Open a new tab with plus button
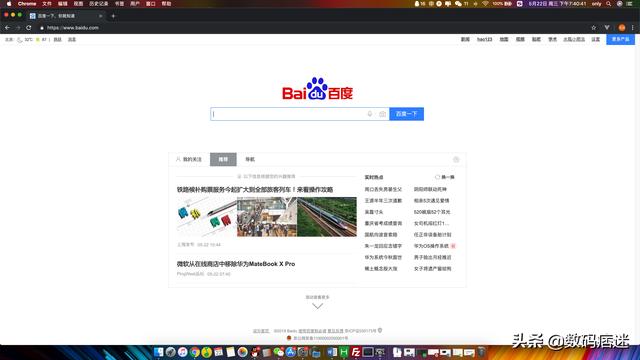Image resolution: width=640 pixels, height=360 pixels. [x=113, y=16]
